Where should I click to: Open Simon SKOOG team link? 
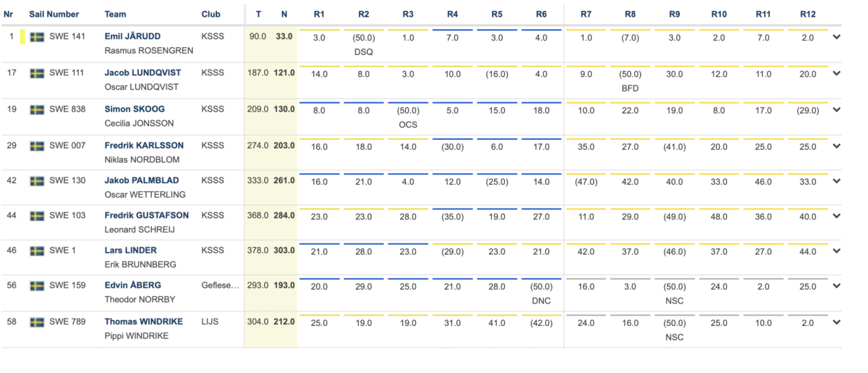(x=135, y=109)
